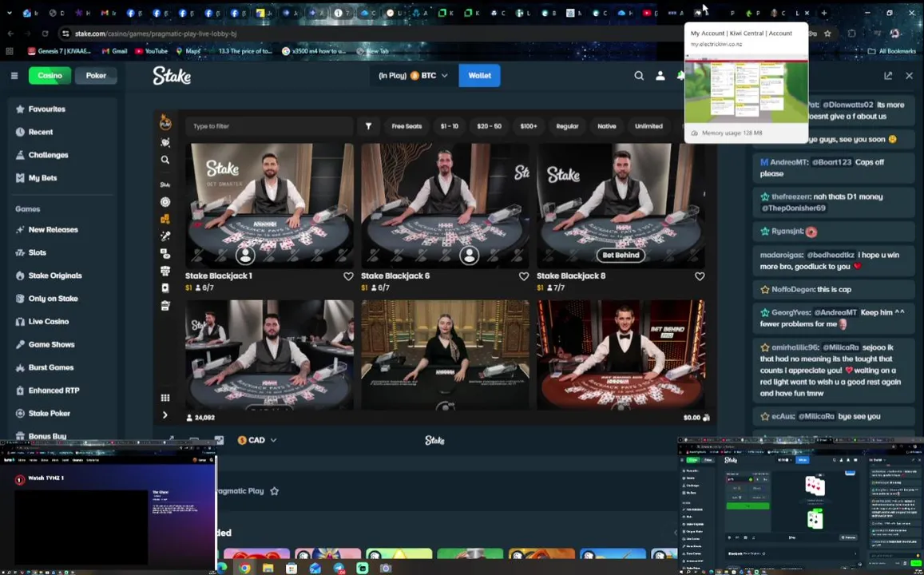Toggle the Regular filter chip

coord(567,126)
